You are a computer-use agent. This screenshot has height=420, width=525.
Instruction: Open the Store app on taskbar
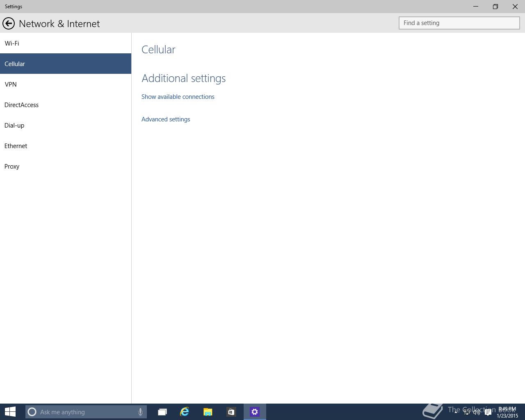tap(231, 412)
